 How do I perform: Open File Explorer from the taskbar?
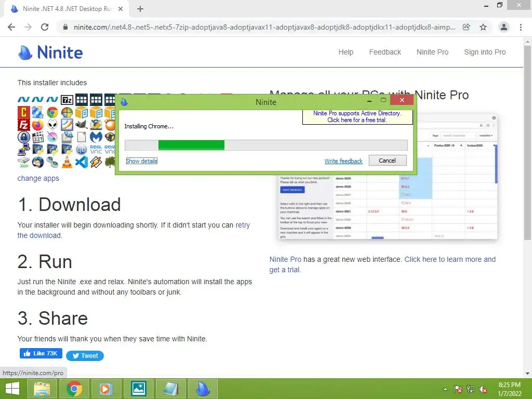coord(42,389)
